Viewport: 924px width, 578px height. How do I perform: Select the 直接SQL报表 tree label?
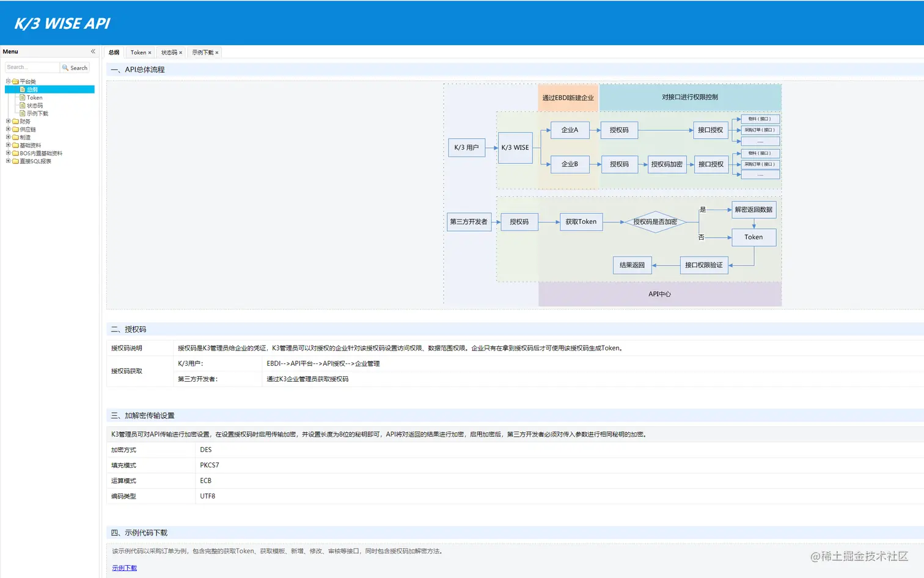[x=35, y=161]
